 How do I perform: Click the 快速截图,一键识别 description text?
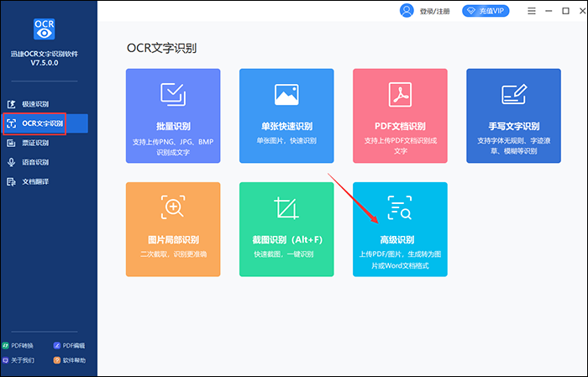pos(284,254)
